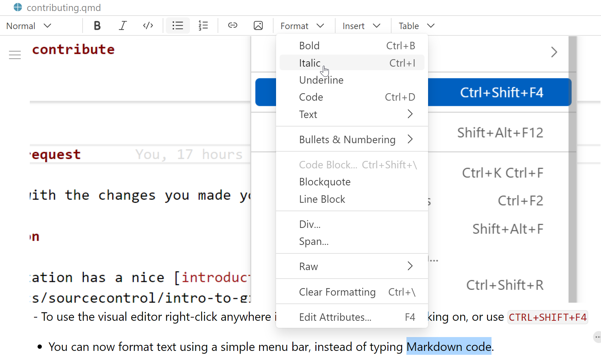Toggle the numbered list button

pos(203,26)
